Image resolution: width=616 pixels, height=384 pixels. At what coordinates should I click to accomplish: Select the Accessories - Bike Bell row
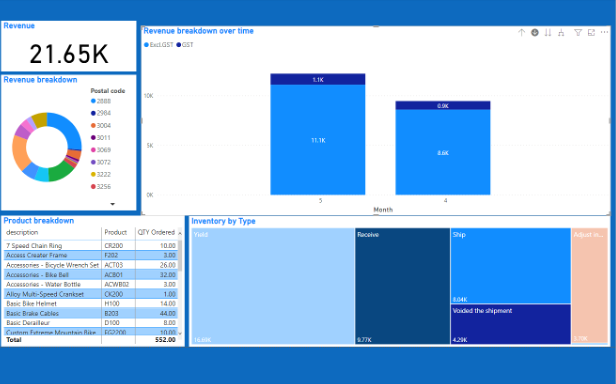click(x=91, y=275)
